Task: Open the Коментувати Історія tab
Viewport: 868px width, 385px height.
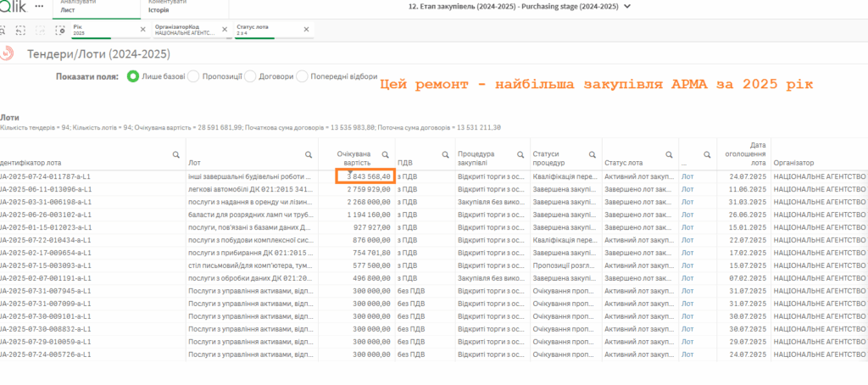Action: click(178, 8)
